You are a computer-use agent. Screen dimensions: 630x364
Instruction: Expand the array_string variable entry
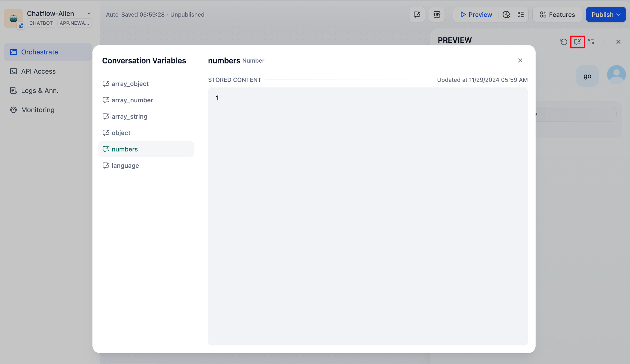(x=129, y=116)
